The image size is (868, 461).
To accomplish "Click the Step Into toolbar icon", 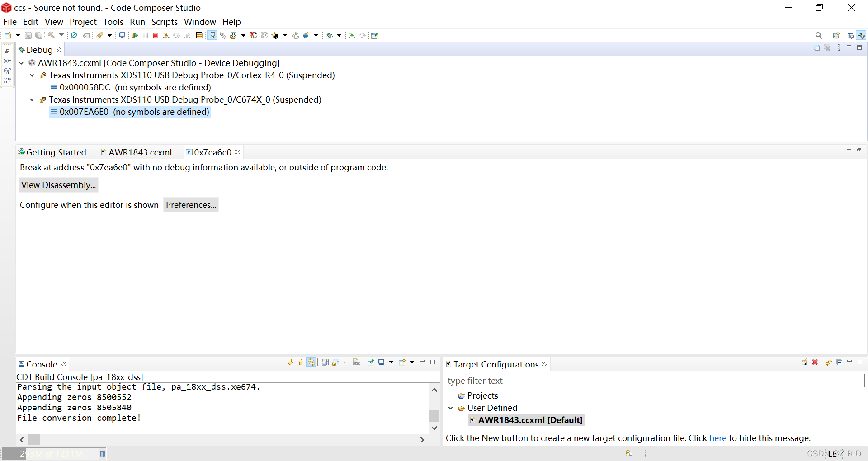I will click(x=166, y=35).
